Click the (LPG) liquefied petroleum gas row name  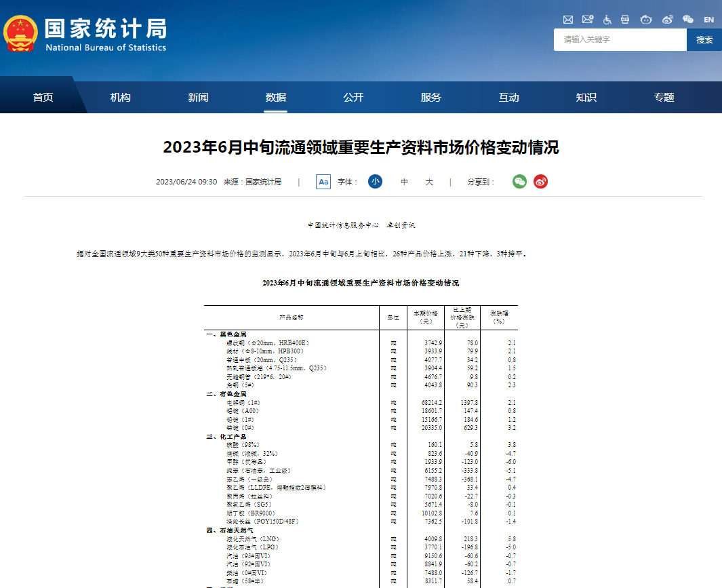coord(252,547)
